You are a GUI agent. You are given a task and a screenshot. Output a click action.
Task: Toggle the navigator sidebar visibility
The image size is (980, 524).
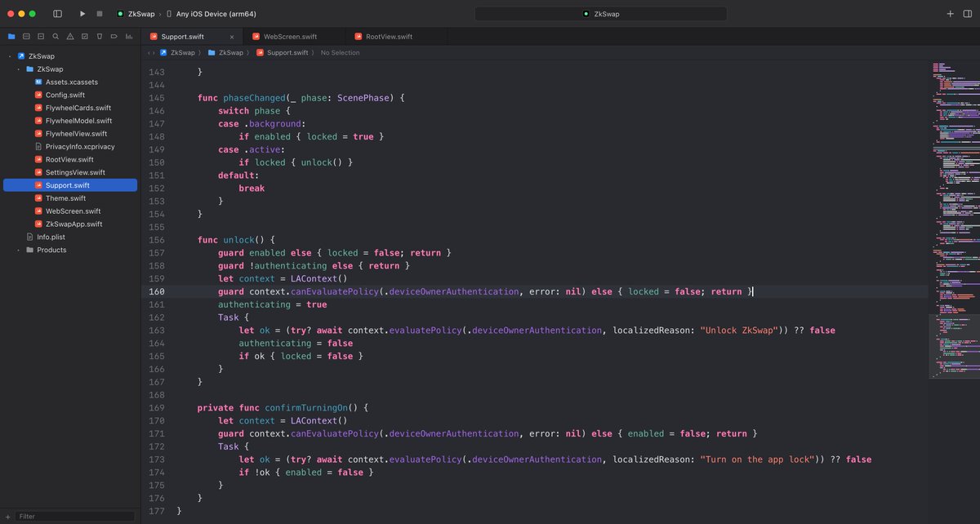point(57,14)
